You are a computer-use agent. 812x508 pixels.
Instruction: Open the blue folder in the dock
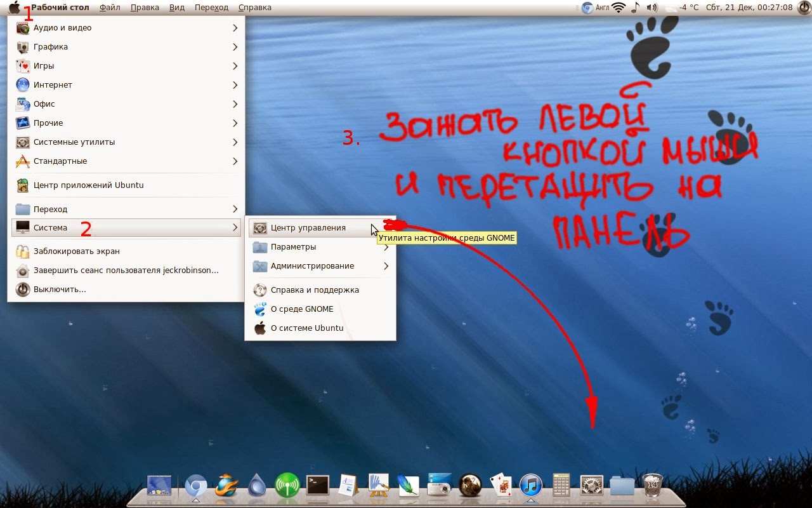coord(622,486)
